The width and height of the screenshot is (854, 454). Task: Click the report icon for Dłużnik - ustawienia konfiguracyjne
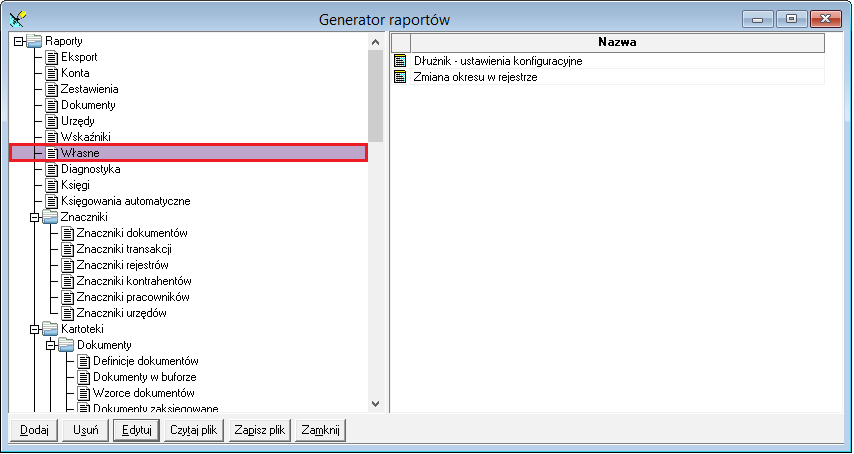[x=400, y=60]
